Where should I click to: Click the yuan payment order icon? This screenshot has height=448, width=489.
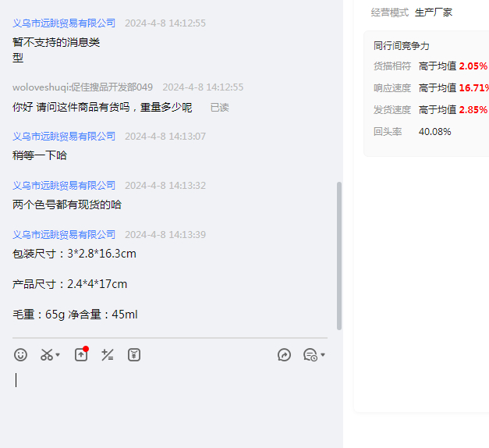(x=134, y=355)
